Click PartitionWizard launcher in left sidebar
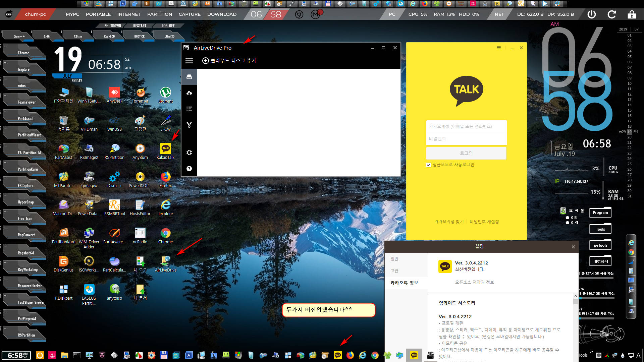 click(24, 135)
